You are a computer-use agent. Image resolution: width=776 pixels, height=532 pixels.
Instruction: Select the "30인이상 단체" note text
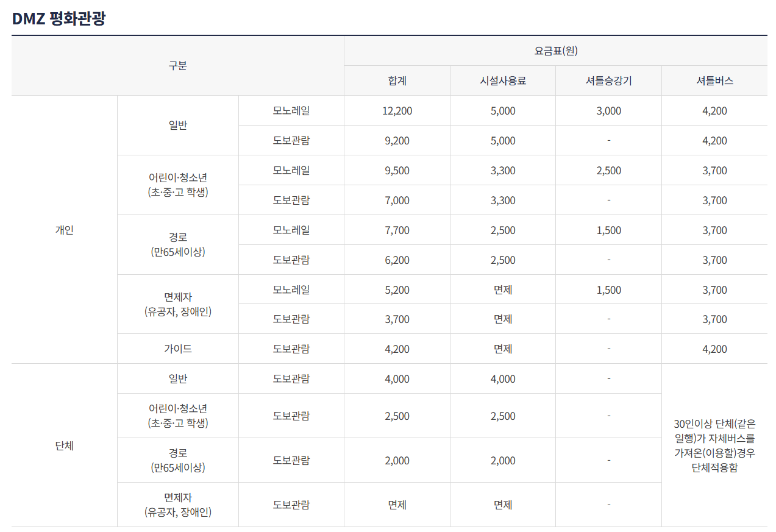714,446
